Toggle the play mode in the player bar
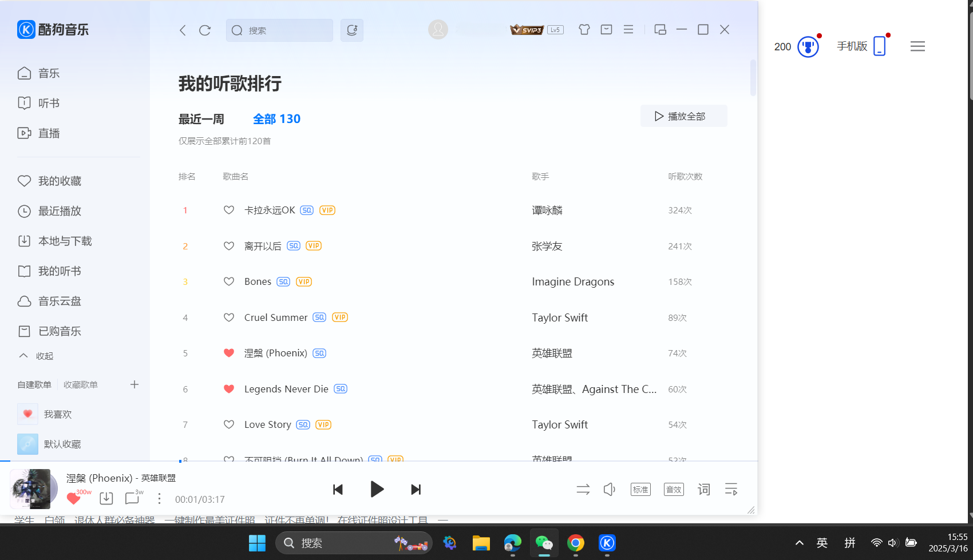The width and height of the screenshot is (973, 560). point(583,490)
